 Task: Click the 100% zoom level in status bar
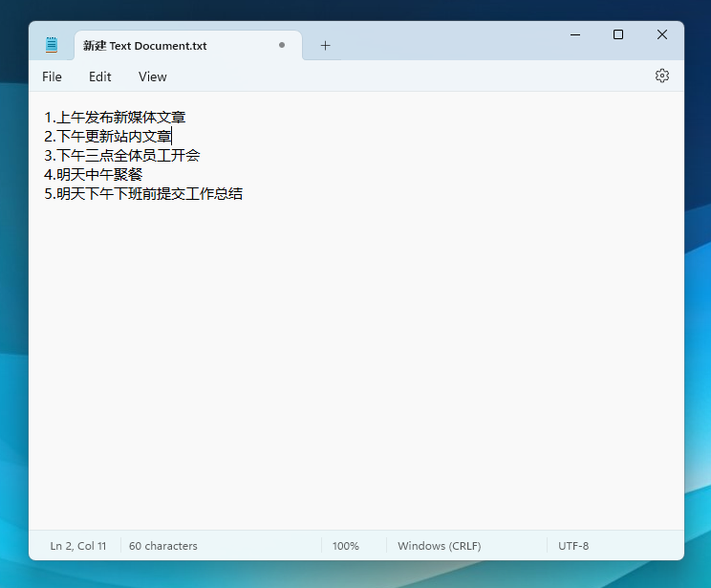[346, 546]
